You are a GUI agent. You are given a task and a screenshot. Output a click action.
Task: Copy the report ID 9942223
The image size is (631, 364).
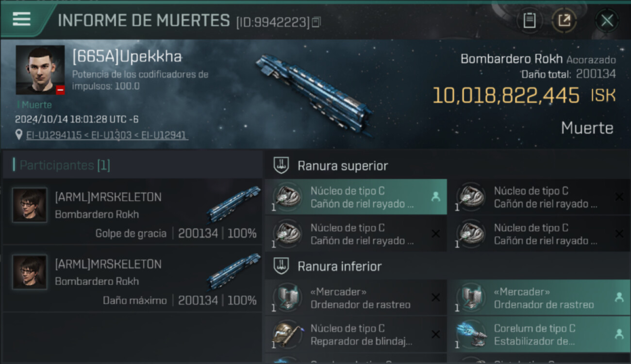point(316,22)
